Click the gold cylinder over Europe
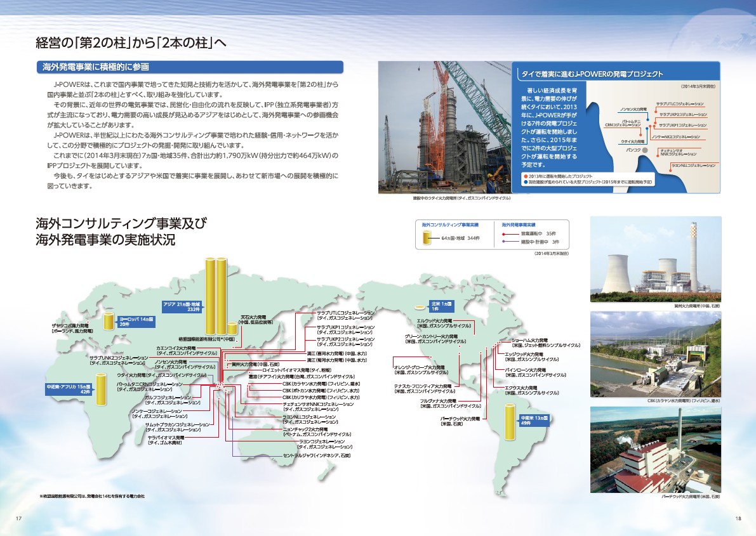The image size is (756, 536). pyautogui.click(x=110, y=322)
